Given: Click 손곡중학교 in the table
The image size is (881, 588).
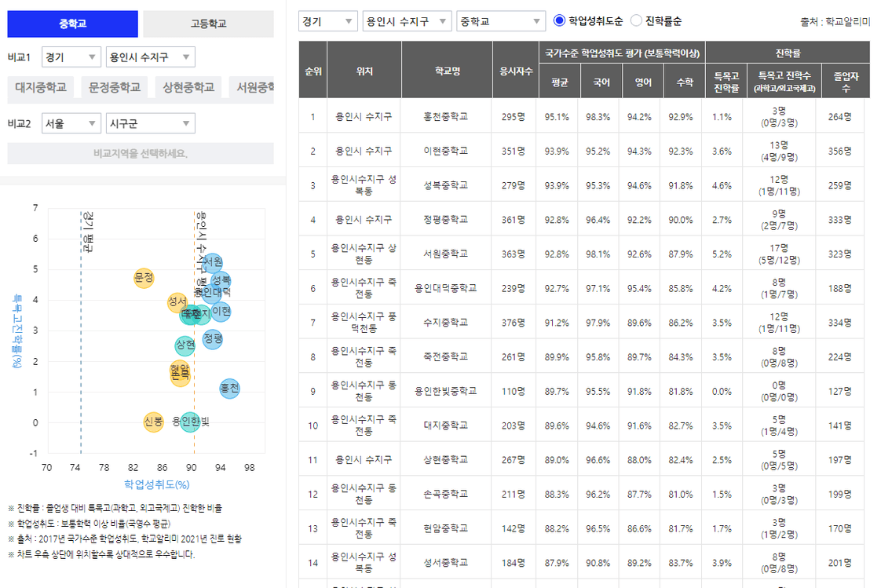Looking at the screenshot, I should [x=445, y=494].
